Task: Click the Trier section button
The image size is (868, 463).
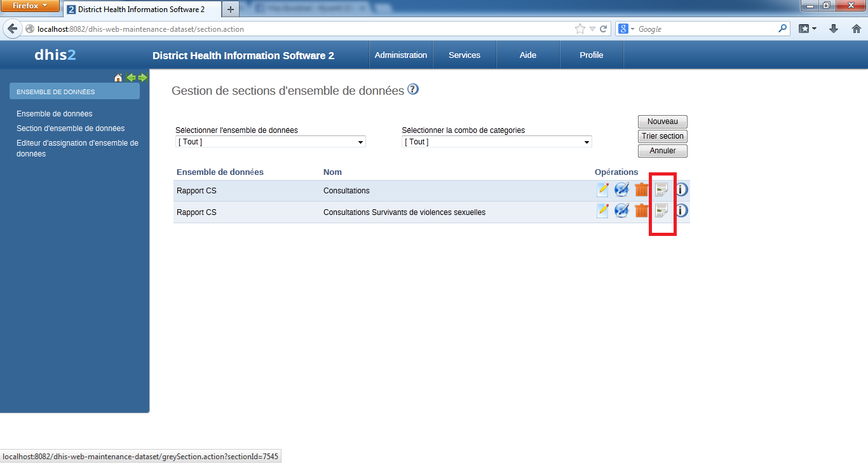Action: click(662, 136)
